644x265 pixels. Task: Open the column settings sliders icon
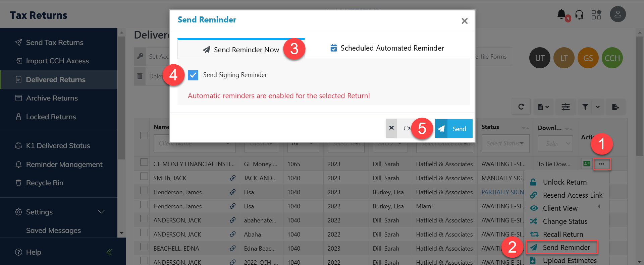[x=566, y=107]
